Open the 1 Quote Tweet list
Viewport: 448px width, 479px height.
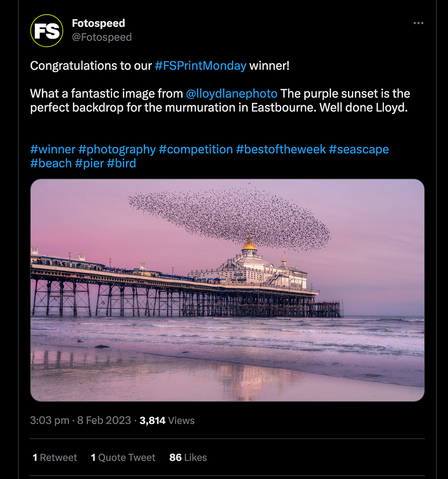click(x=123, y=457)
